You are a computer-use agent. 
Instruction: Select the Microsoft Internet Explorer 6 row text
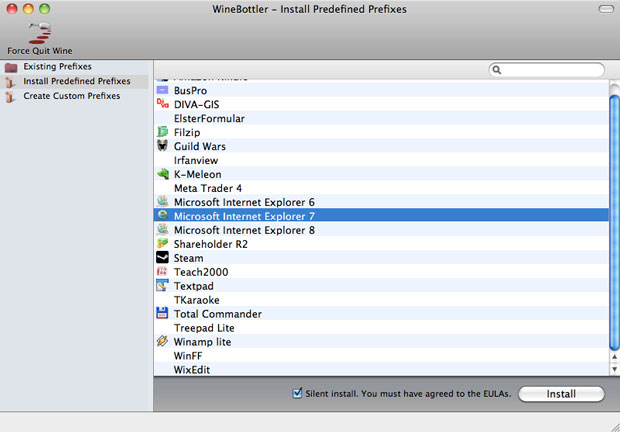[x=244, y=202]
